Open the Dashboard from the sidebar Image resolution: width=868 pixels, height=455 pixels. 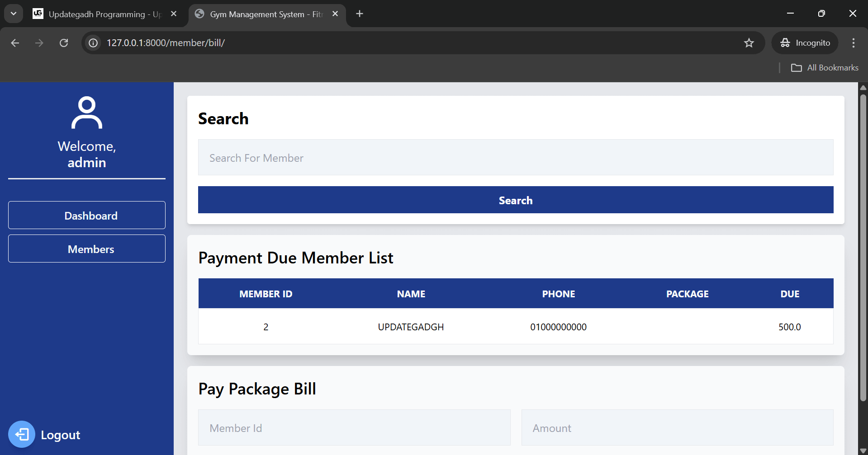(86, 215)
